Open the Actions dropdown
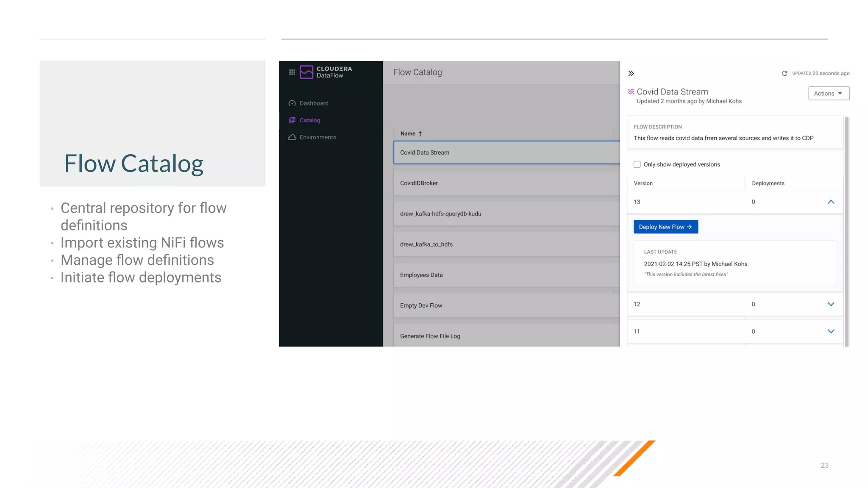This screenshot has width=868, height=488. (x=829, y=94)
